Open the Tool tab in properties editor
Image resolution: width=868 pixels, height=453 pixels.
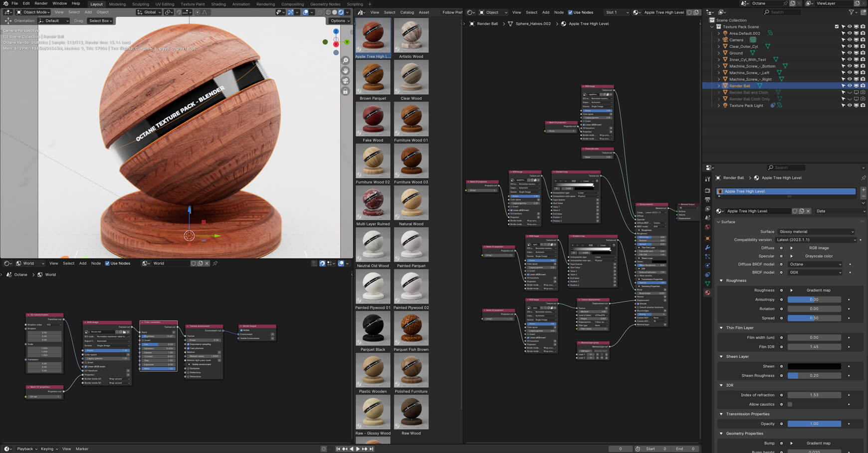(x=707, y=179)
